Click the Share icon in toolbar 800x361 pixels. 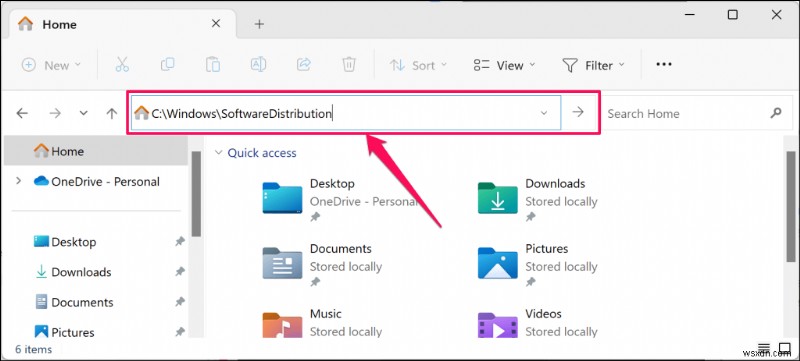click(x=304, y=65)
